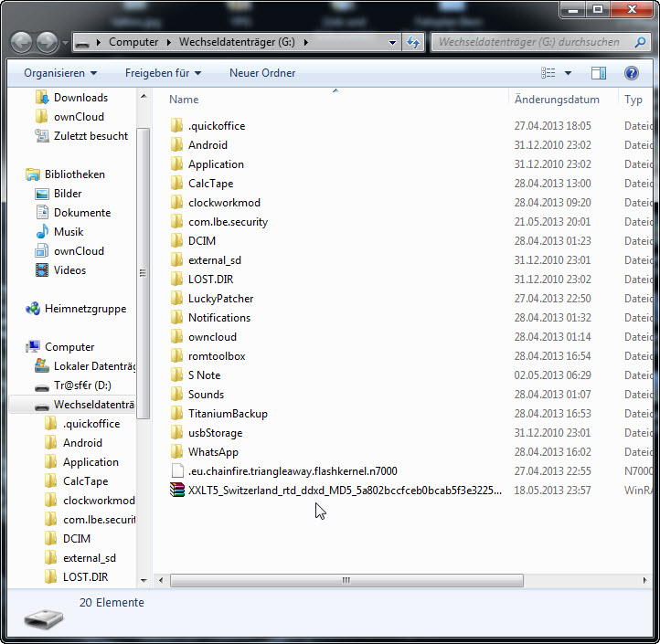
Task: Select Heimnetzgruppe in navigation pane
Action: (x=85, y=309)
